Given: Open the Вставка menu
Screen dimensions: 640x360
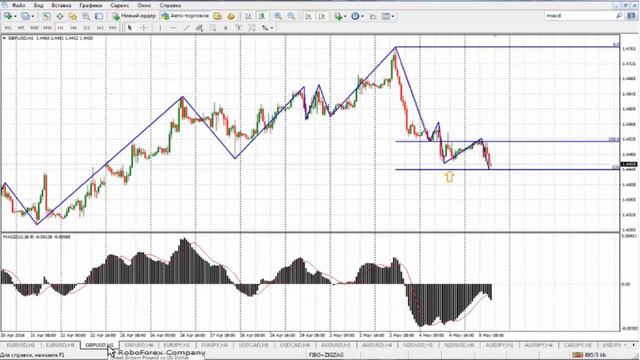Looking at the screenshot, I should [61, 5].
